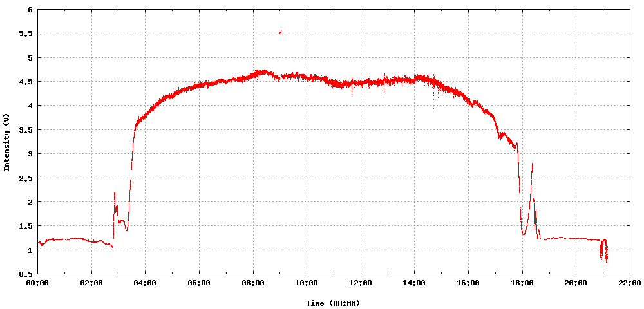
Task: Click the "5.5" intensity tick label
Action: coord(26,33)
